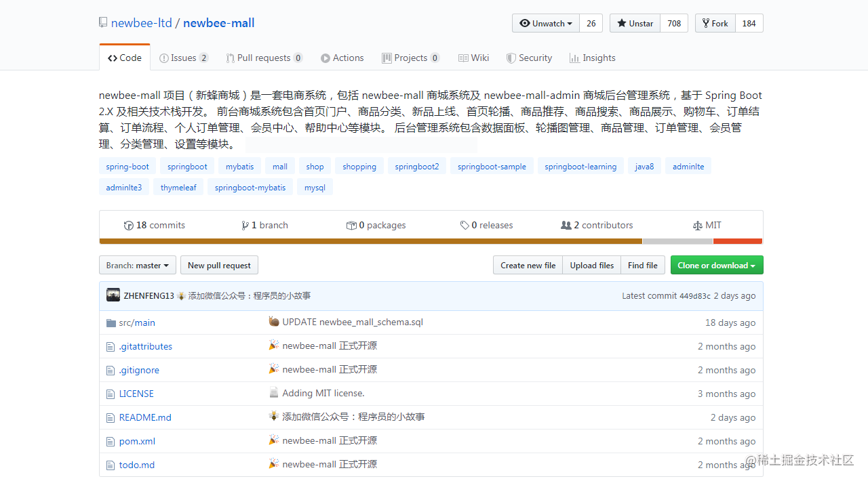Switch to the Issues tab

pyautogui.click(x=184, y=58)
